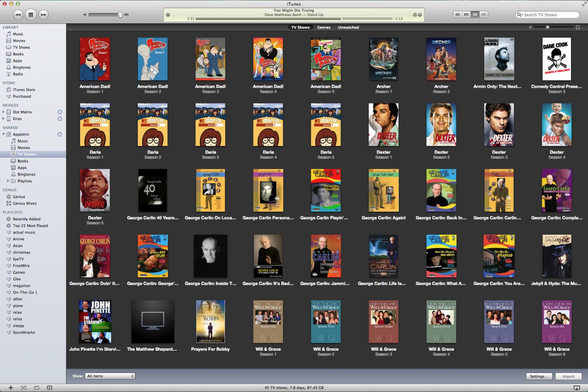The height and width of the screenshot is (392, 588).
Task: Select the Dexter Season 4 cover
Action: tap(557, 125)
